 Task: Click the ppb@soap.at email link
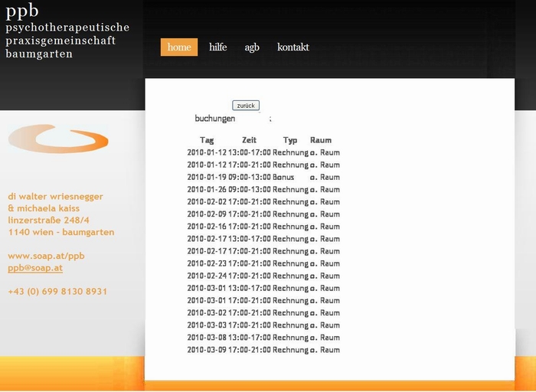[35, 268]
